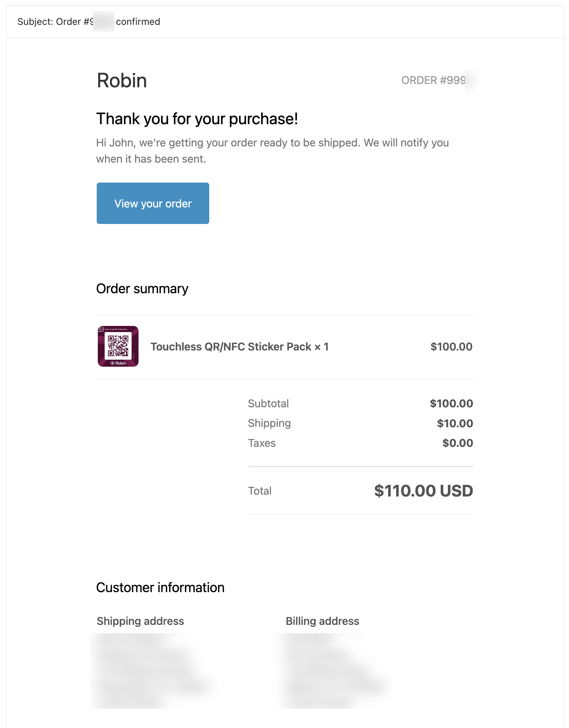Click the Taxes amount $0.00
The height and width of the screenshot is (728, 569).
point(458,443)
